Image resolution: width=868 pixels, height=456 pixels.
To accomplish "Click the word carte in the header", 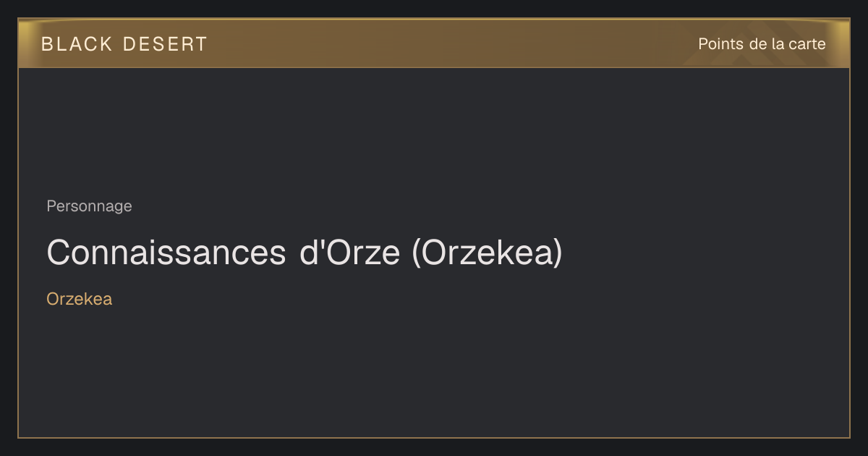I will 807,44.
